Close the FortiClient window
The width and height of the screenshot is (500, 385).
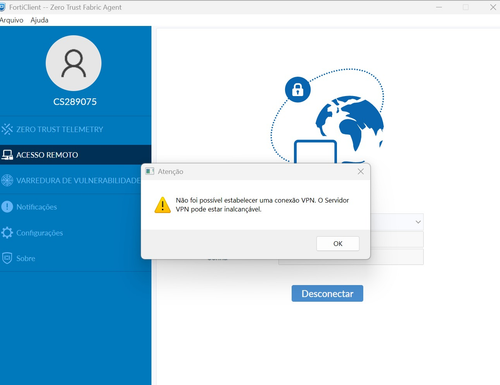point(493,7)
